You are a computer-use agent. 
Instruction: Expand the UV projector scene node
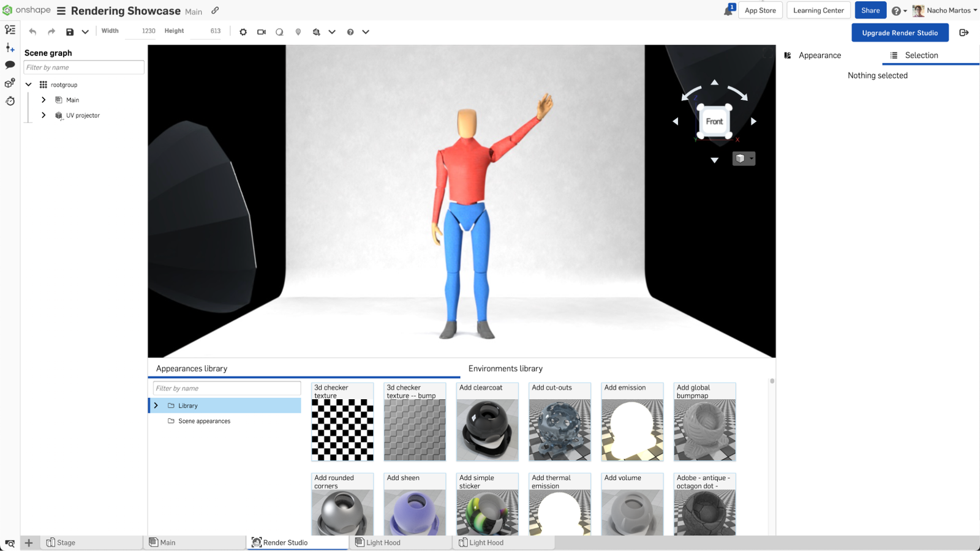point(43,115)
